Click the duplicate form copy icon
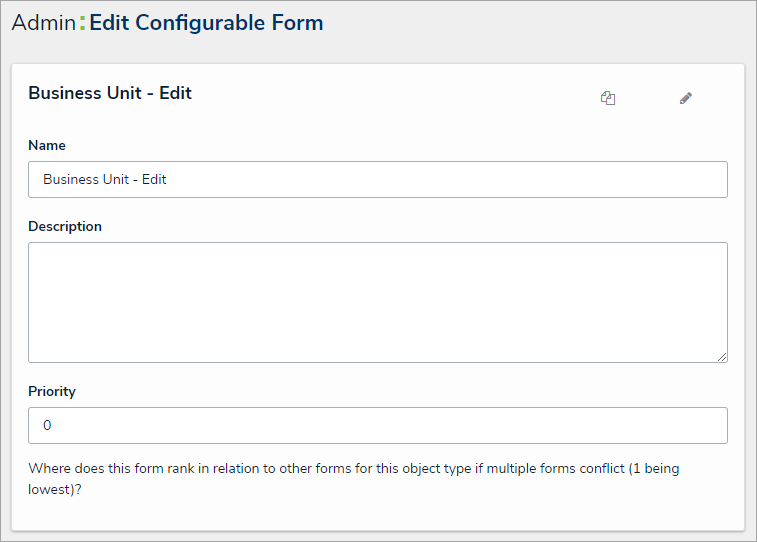Screen dimensions: 757x542 click(608, 98)
